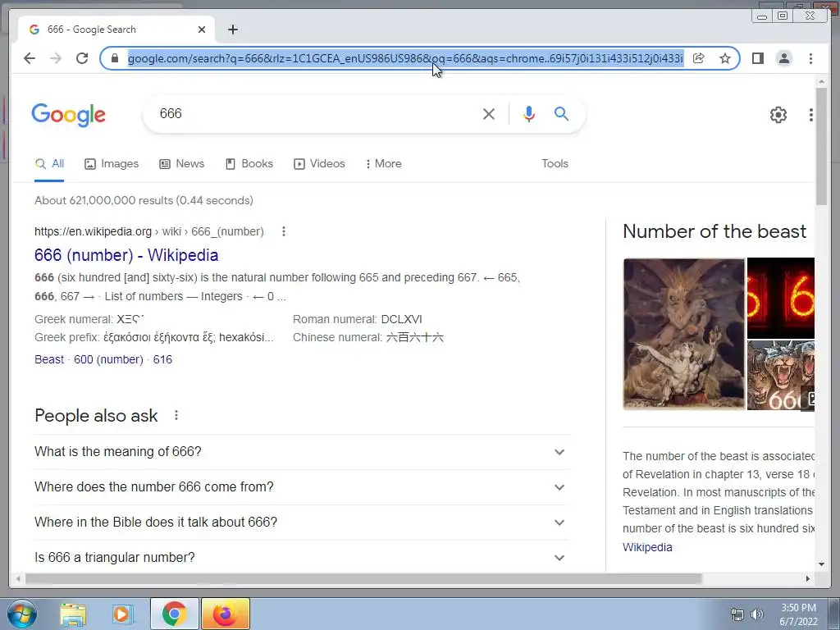Go back using the browser back arrow
840x630 pixels.
point(30,58)
